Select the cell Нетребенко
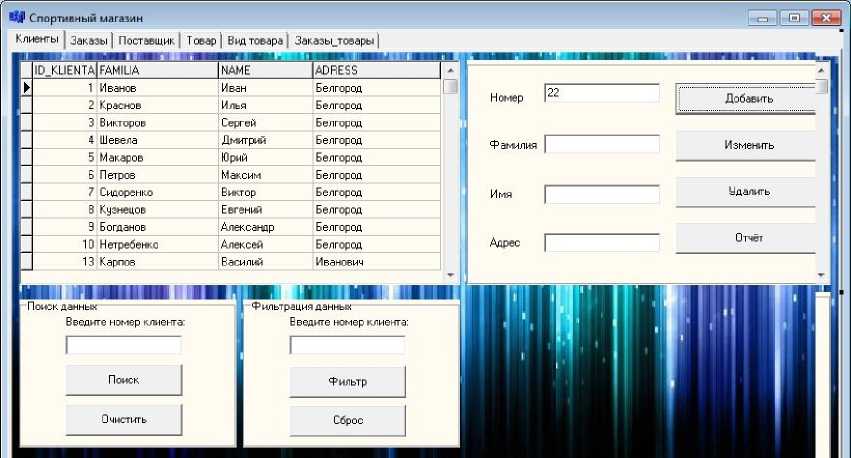851x458 pixels. 157,244
